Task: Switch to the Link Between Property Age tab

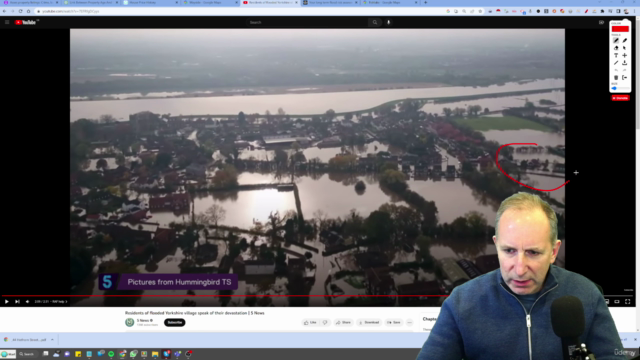Action: (x=91, y=2)
